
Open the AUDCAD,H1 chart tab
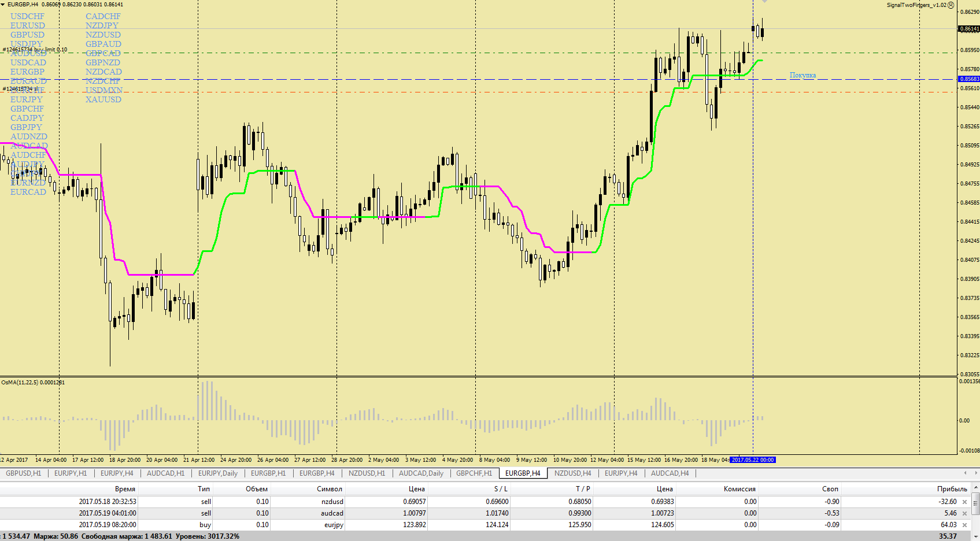tap(165, 473)
